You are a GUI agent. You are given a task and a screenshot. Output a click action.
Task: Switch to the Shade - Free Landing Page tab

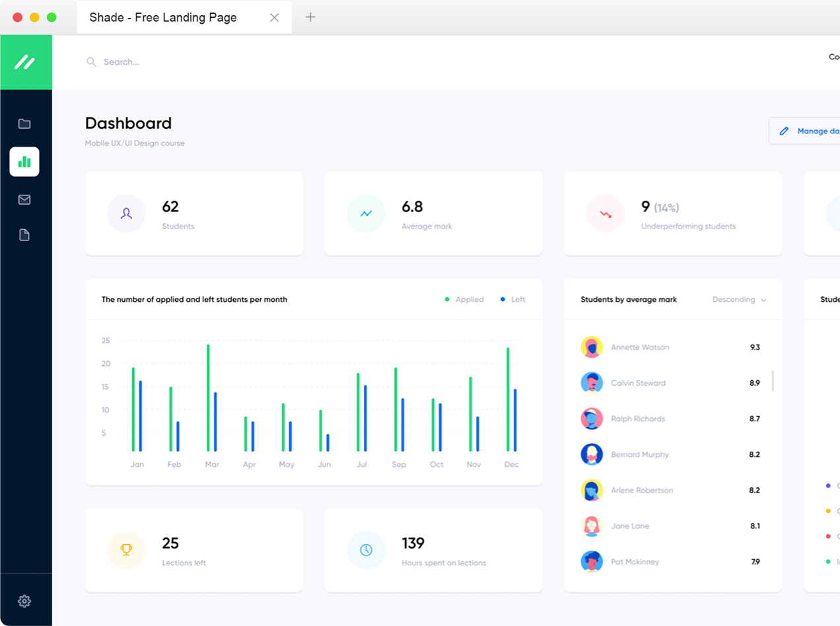coord(163,18)
